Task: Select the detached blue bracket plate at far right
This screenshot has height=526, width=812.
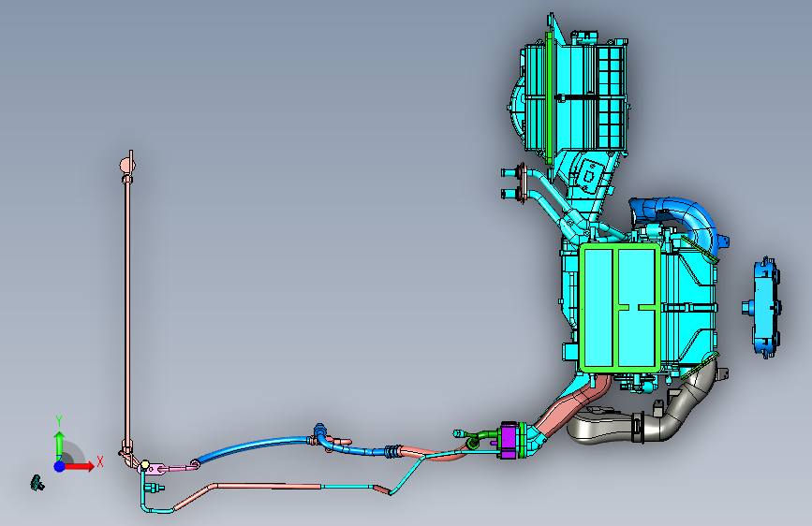Action: (762, 307)
